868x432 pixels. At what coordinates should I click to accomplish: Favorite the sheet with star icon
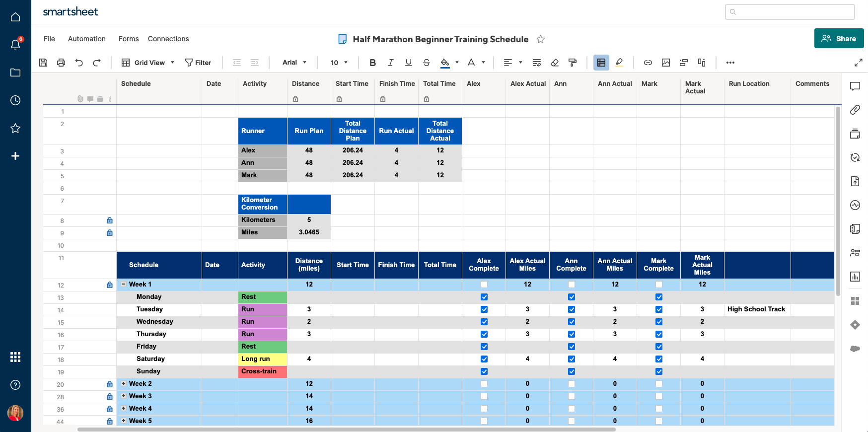click(541, 39)
